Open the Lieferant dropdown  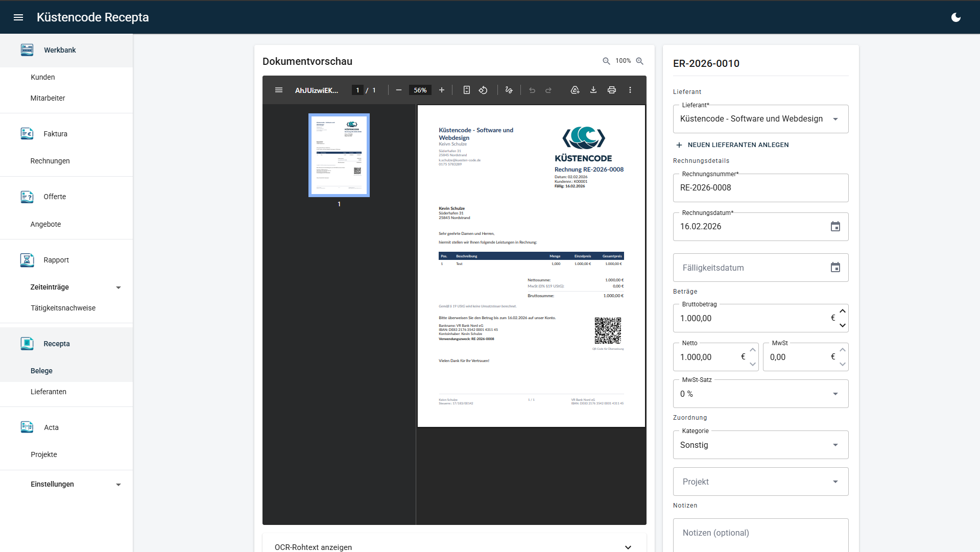pyautogui.click(x=835, y=119)
